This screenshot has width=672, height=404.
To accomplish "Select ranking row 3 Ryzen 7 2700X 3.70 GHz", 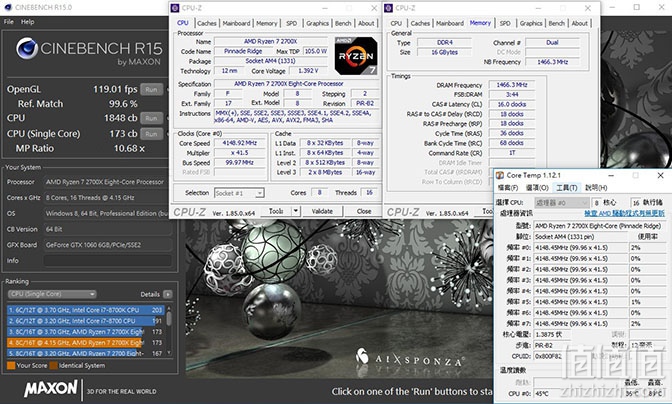I will 86,332.
